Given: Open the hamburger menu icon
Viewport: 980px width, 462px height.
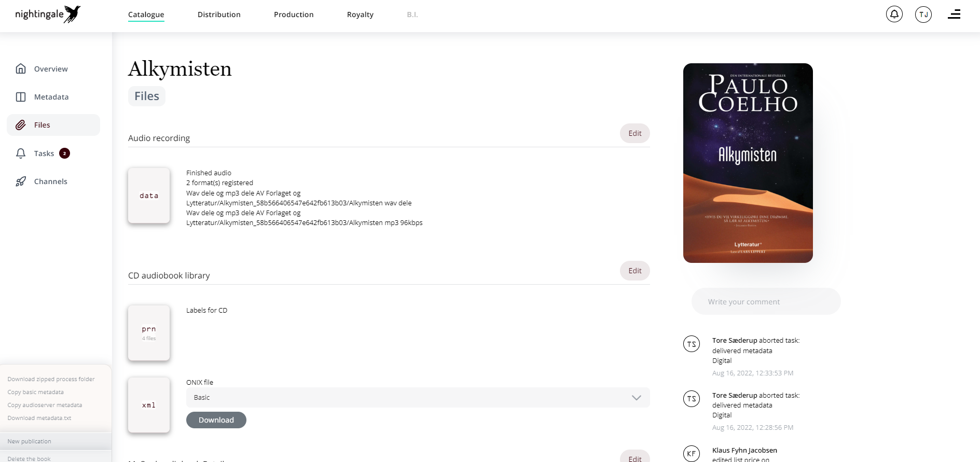Looking at the screenshot, I should pyautogui.click(x=954, y=15).
